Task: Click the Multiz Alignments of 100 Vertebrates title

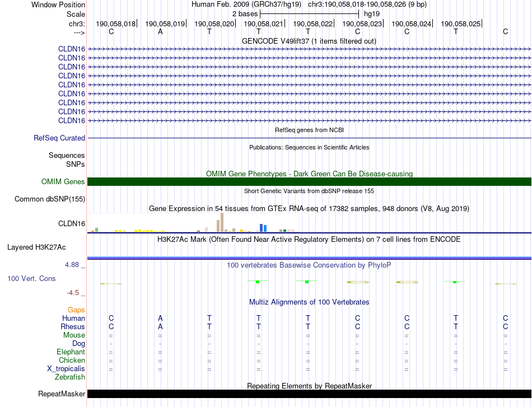Action: 309,302
